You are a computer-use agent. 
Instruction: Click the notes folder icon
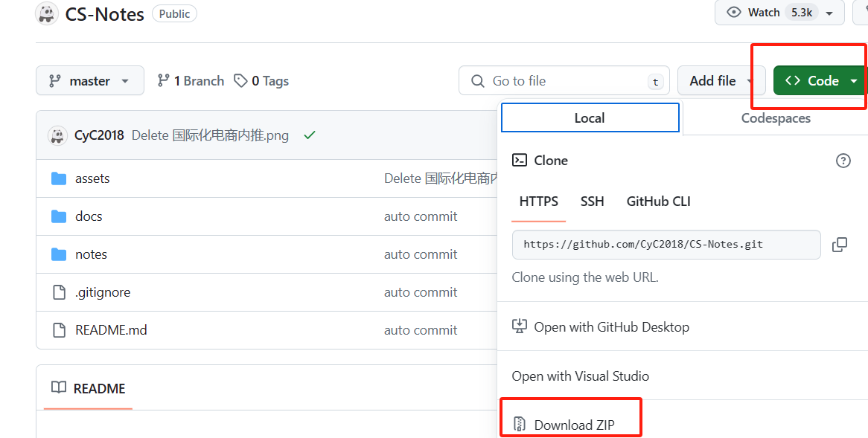(59, 254)
